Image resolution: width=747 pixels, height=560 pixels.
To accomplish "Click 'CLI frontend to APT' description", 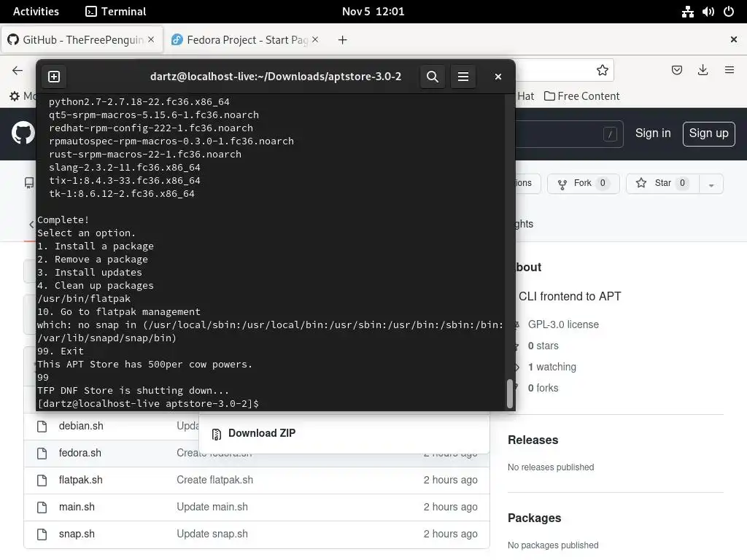I will point(570,296).
